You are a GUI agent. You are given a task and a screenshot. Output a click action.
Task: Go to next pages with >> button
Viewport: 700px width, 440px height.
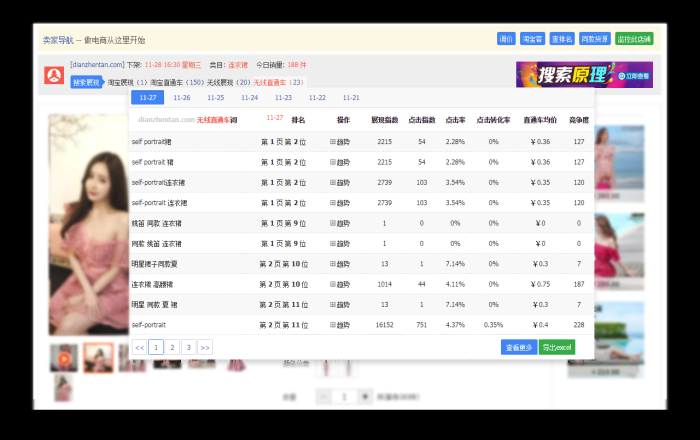(x=205, y=347)
